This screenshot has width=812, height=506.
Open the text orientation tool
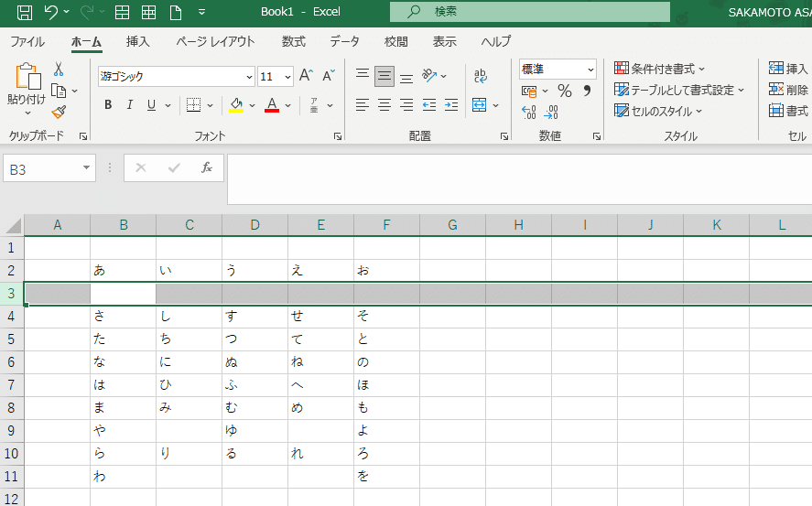pyautogui.click(x=429, y=76)
